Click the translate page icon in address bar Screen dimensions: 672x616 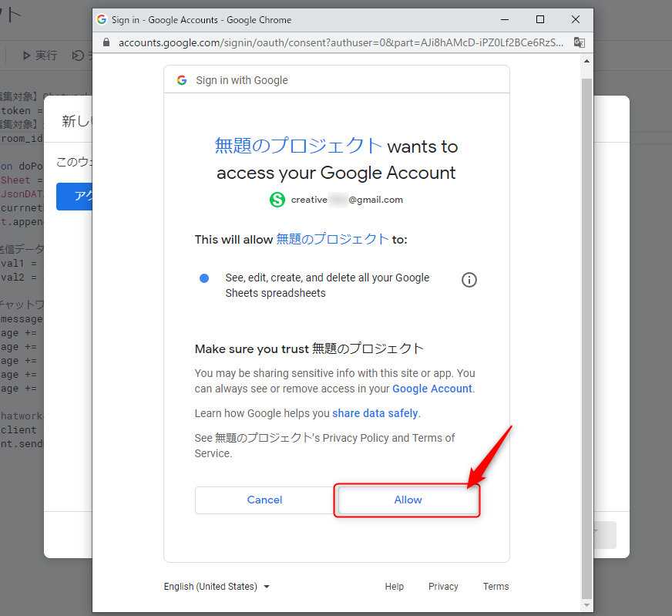[x=579, y=42]
